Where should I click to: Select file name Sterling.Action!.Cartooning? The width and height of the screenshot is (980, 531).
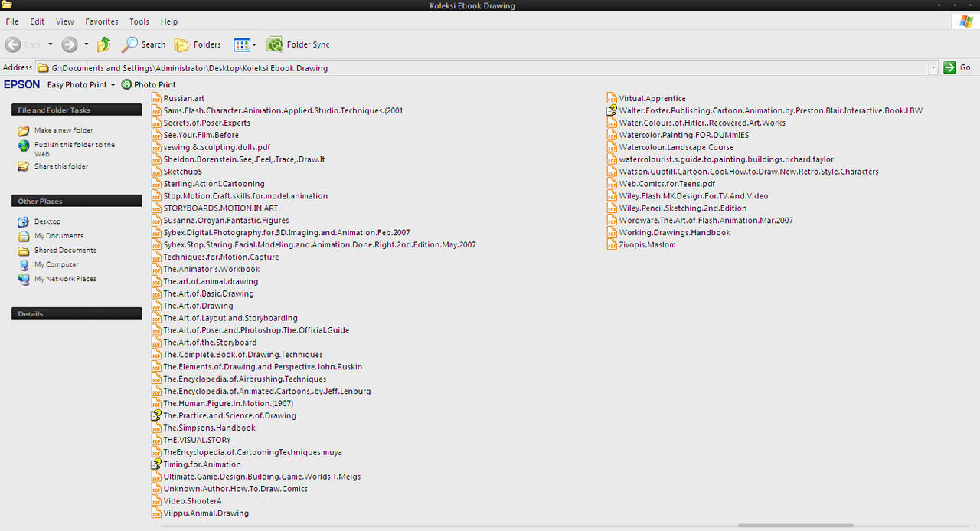click(x=214, y=184)
